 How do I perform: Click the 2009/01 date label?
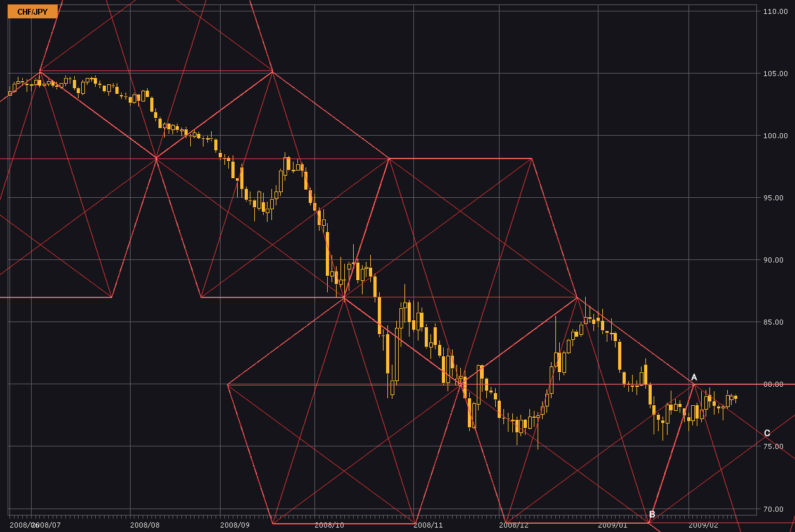tap(613, 525)
